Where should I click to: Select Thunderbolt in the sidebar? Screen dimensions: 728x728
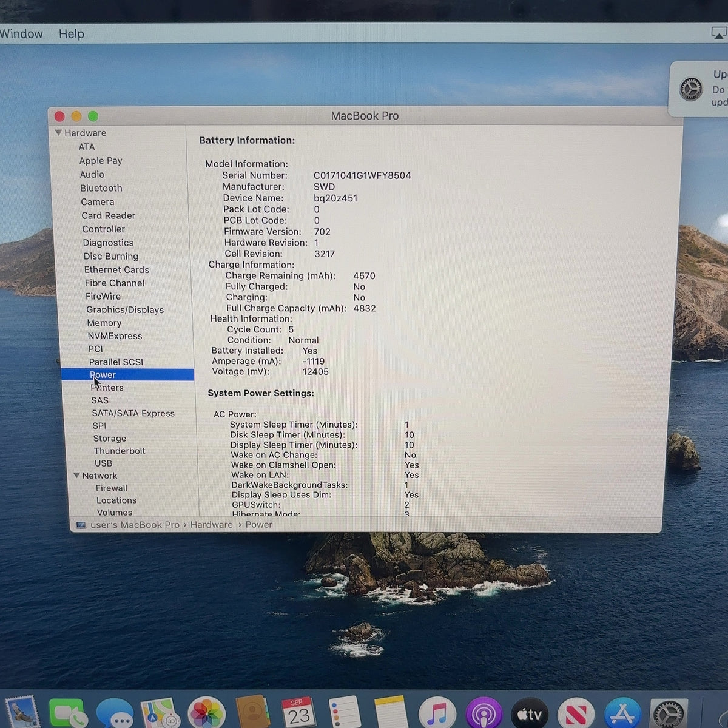pyautogui.click(x=120, y=451)
